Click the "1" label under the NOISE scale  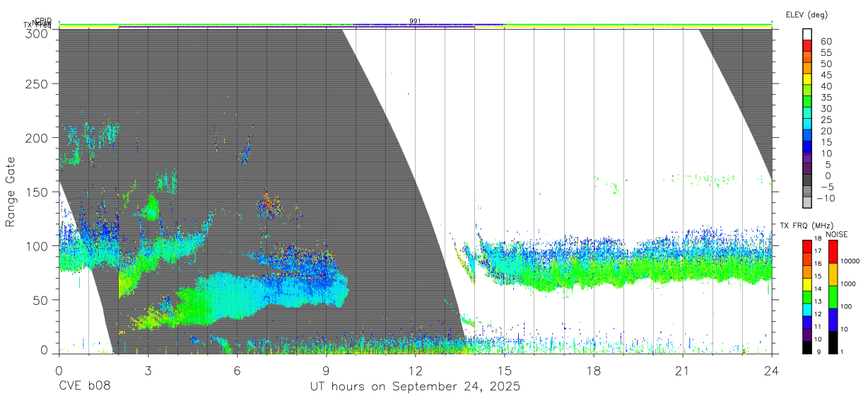pos(843,353)
